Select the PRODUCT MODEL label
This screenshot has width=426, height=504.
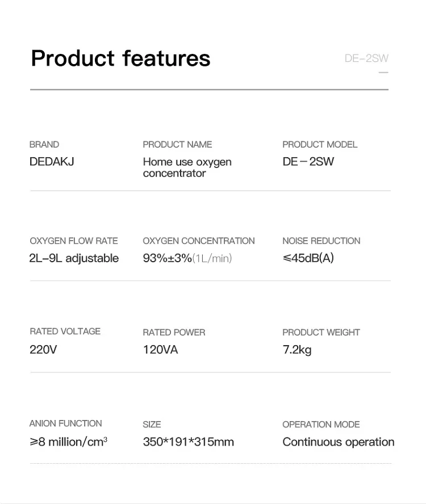[320, 145]
